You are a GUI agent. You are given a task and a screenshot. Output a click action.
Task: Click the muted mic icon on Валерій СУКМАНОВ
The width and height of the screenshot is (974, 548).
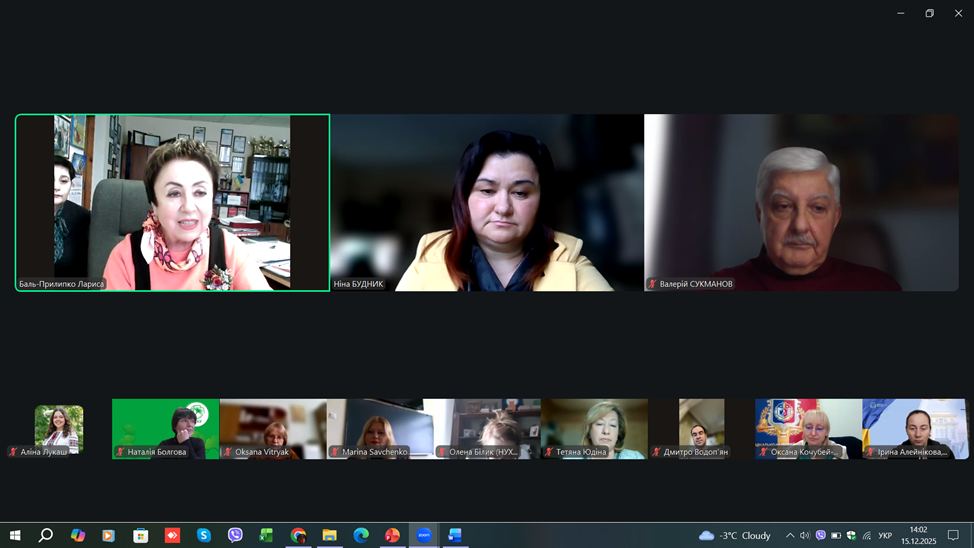pyautogui.click(x=653, y=284)
